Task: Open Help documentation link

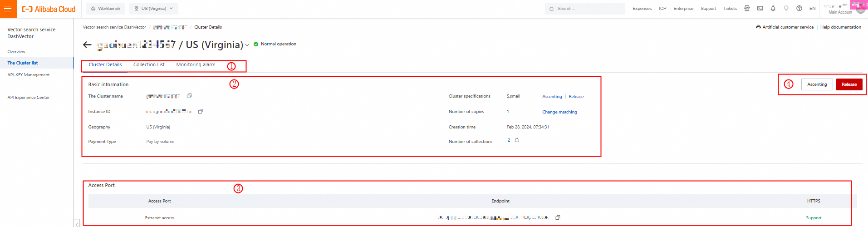Action: click(840, 27)
